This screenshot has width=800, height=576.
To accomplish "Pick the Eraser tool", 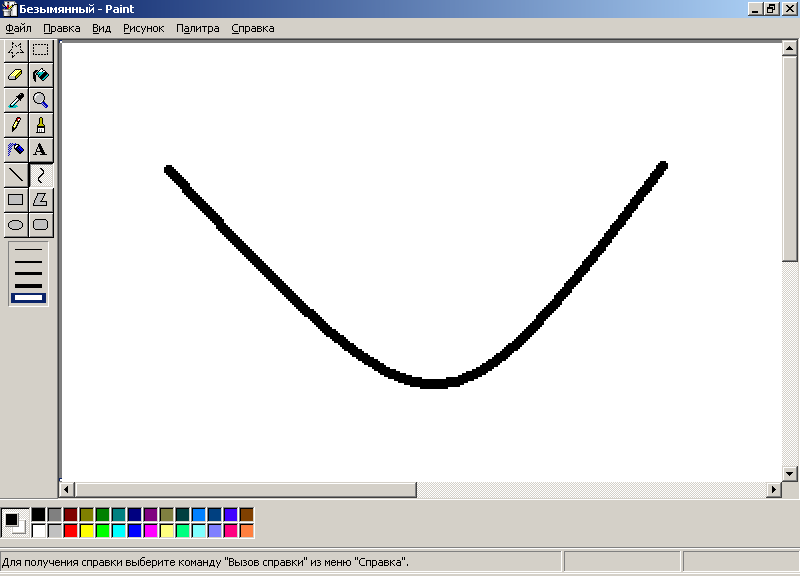I will tap(16, 75).
